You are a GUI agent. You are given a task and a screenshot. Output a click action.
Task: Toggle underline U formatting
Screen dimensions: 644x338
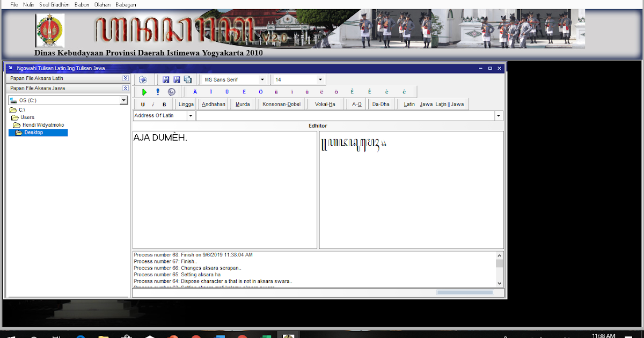143,105
